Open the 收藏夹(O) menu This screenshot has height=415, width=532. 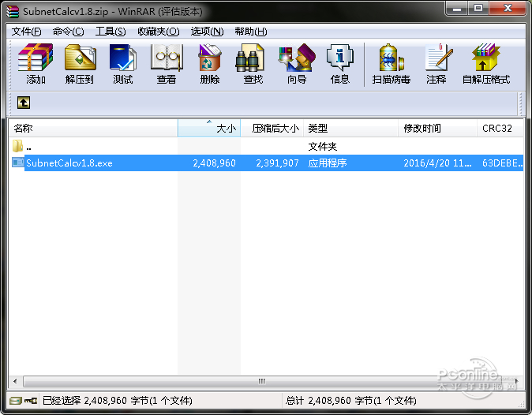coord(159,32)
